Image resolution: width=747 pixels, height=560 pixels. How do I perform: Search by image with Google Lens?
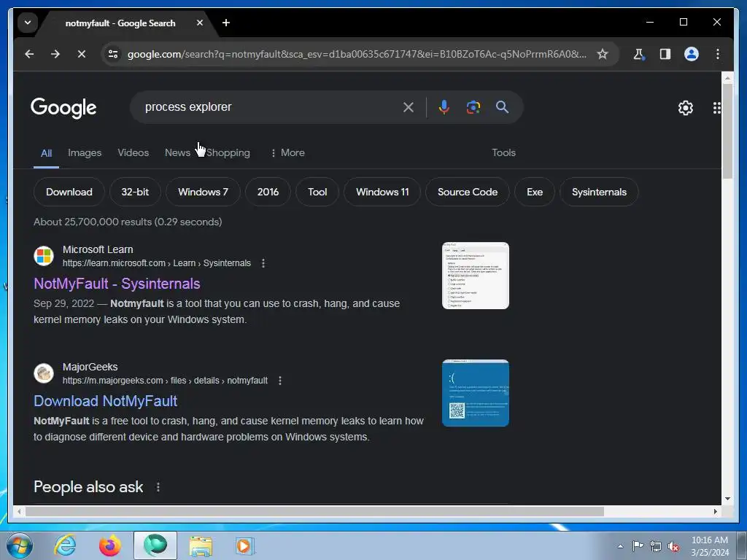[473, 107]
